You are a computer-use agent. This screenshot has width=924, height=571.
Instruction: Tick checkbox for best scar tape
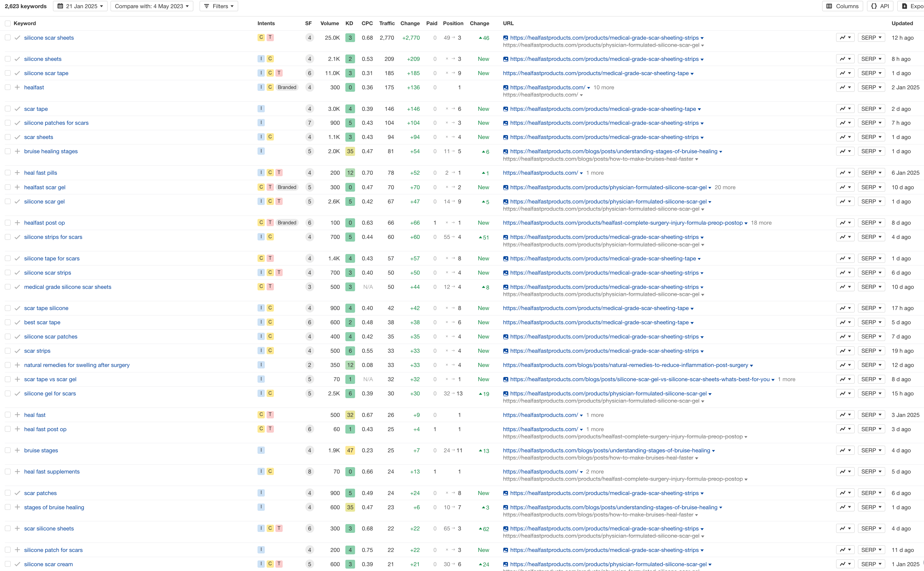click(x=8, y=322)
